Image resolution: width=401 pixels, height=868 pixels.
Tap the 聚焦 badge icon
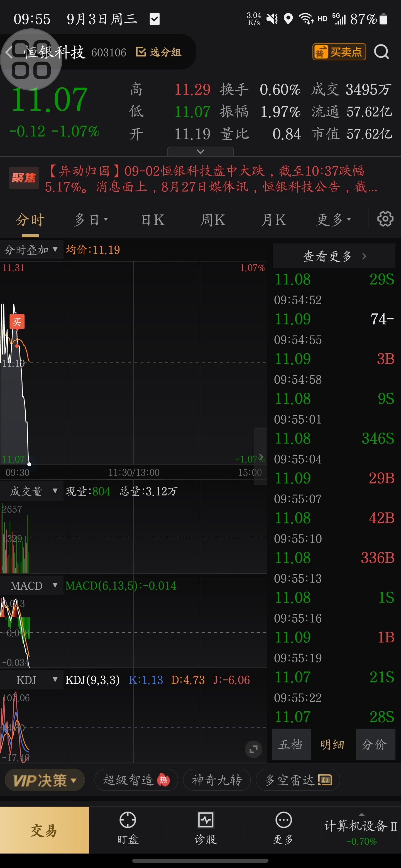click(x=24, y=177)
